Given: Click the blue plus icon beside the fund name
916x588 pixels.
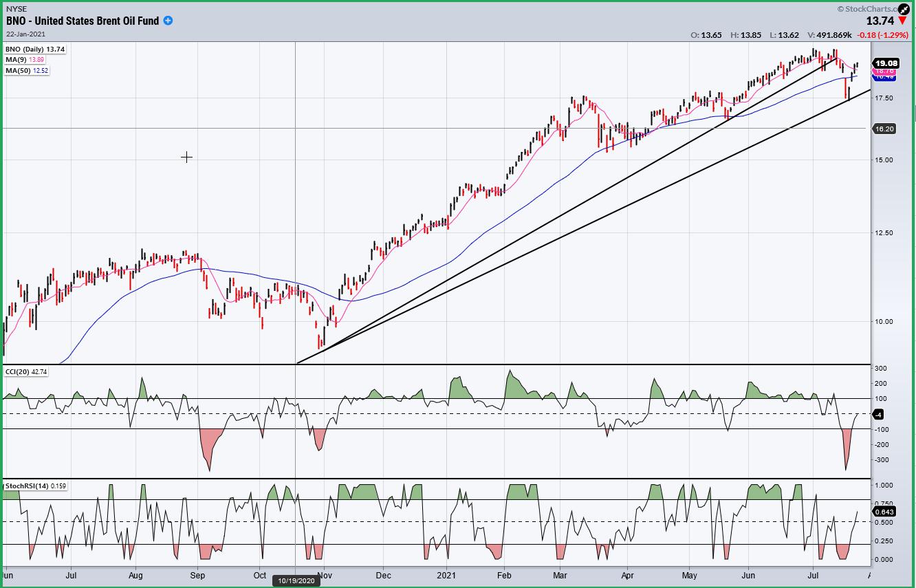Looking at the screenshot, I should coord(168,21).
